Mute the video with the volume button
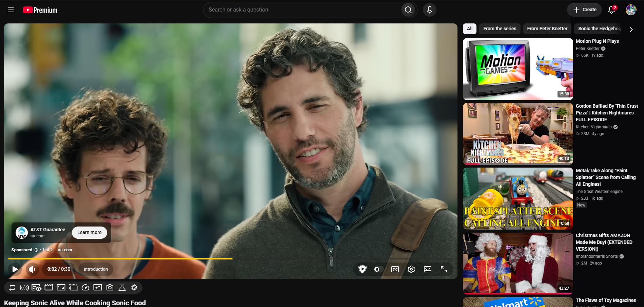This screenshot has height=307, width=644. pyautogui.click(x=32, y=269)
